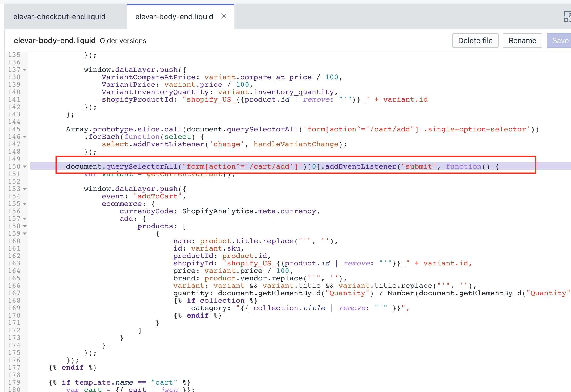Image resolution: width=571 pixels, height=392 pixels.
Task: Collapse the forEach block at line 146
Action: (25, 137)
